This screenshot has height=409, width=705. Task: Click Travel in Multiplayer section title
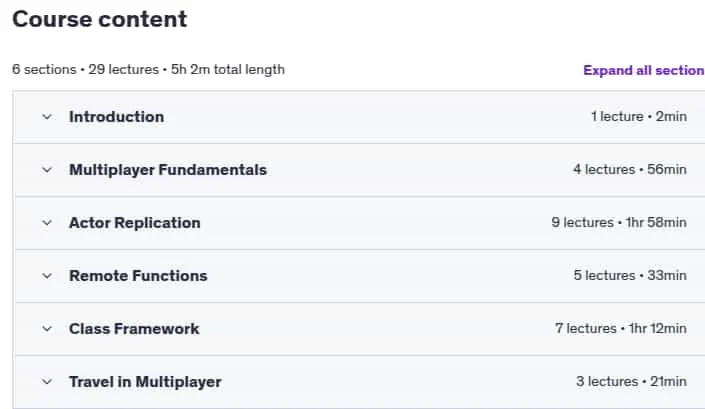coord(145,382)
